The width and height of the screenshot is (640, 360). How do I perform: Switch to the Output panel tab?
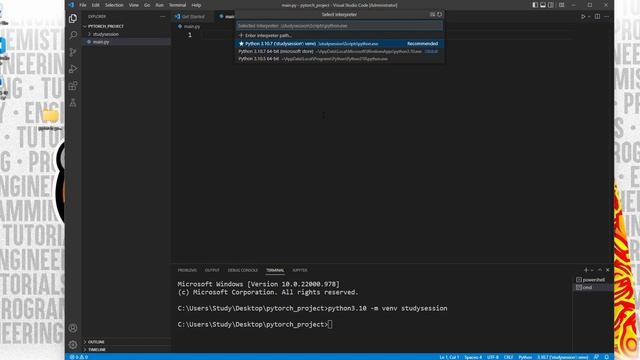pos(212,270)
